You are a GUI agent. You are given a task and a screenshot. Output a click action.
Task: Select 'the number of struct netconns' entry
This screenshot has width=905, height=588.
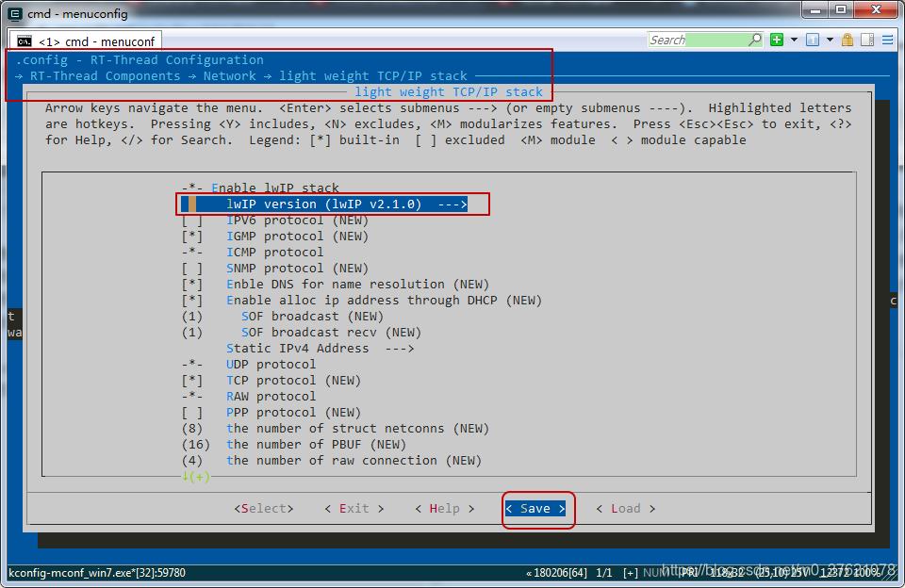coord(336,428)
